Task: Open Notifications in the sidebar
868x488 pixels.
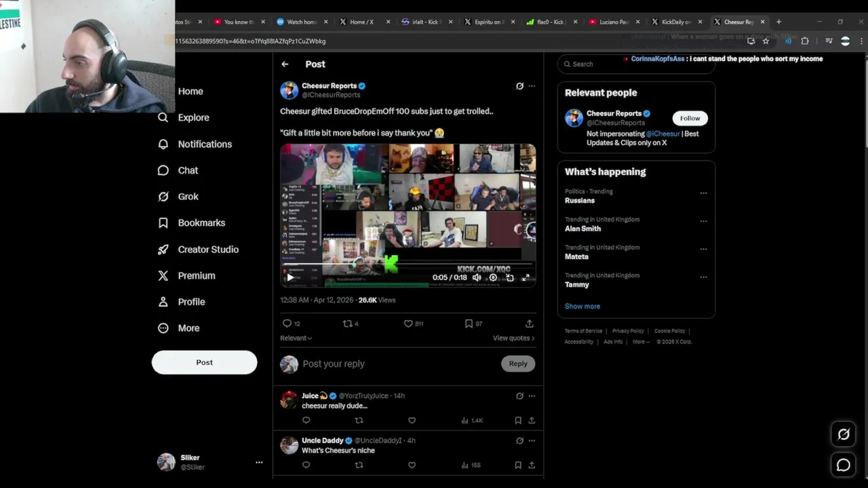Action: pos(195,144)
